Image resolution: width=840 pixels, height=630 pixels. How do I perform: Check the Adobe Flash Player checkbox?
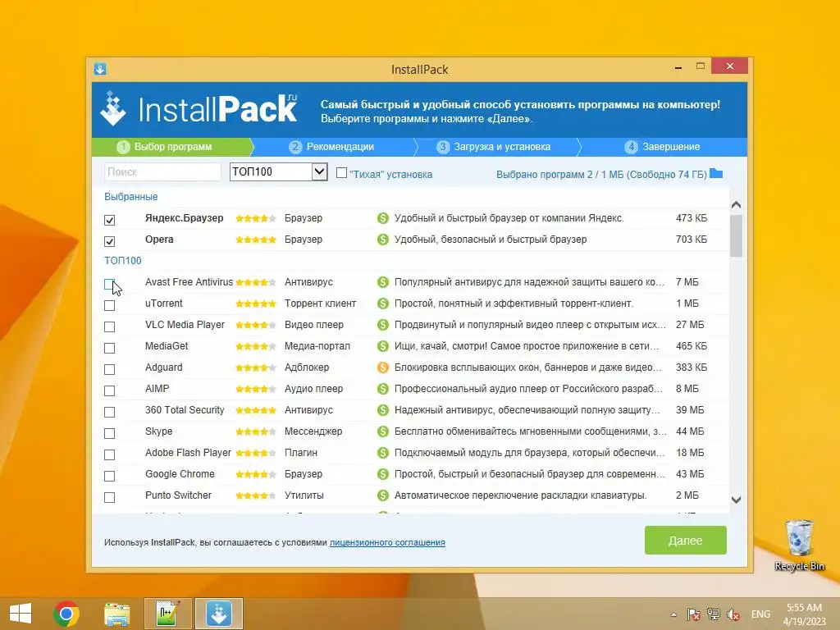109,454
